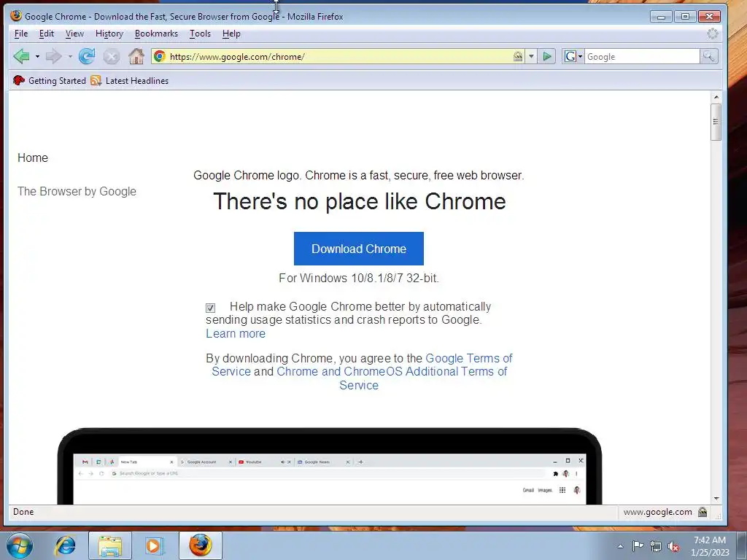Click the Chrome favicon in address bar

tap(160, 56)
